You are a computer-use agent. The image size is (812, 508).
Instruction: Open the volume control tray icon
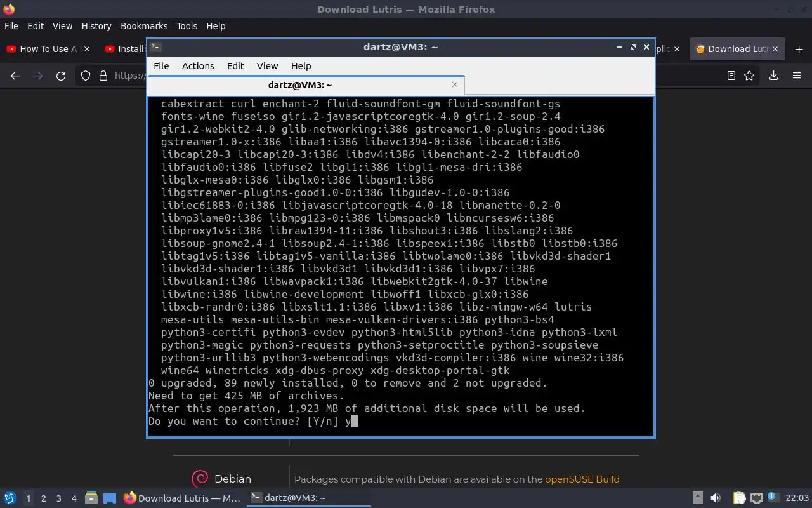coord(716,498)
